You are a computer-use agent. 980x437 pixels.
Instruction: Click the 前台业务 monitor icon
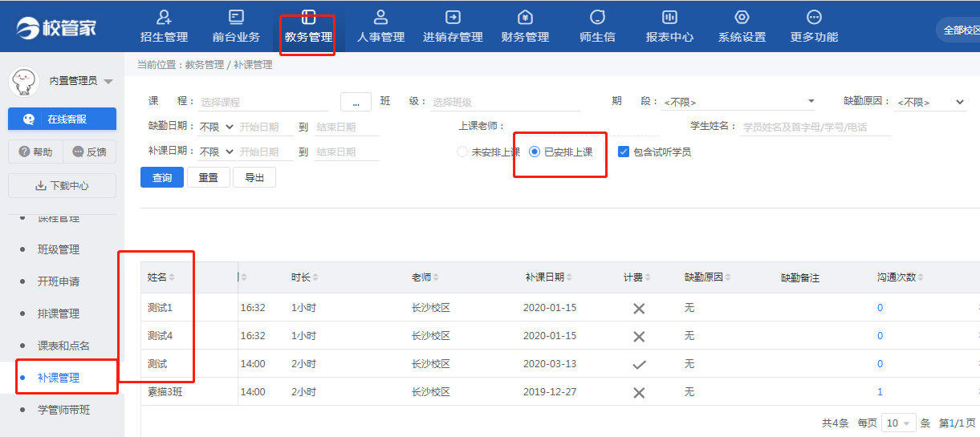[x=236, y=17]
